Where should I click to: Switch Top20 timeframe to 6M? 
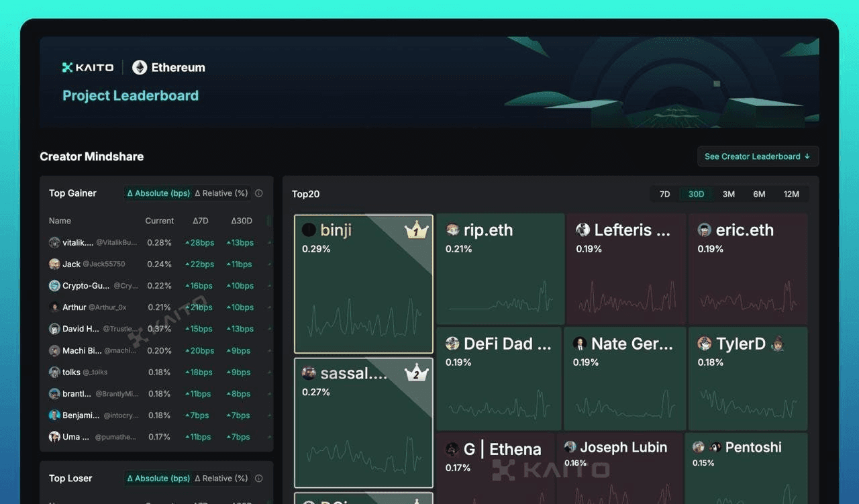pyautogui.click(x=759, y=194)
